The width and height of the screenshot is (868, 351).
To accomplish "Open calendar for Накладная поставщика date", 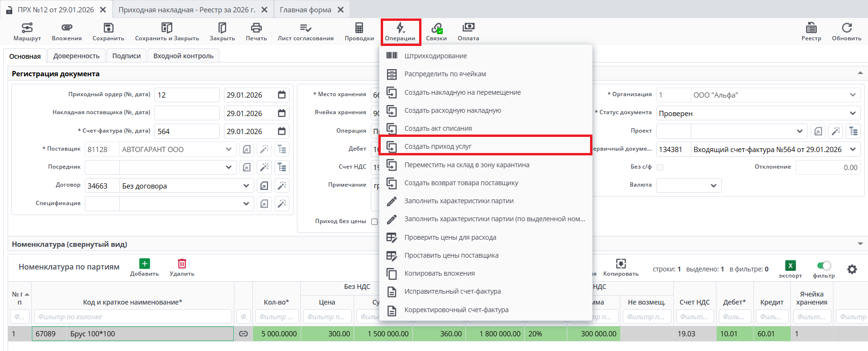I will click(282, 113).
